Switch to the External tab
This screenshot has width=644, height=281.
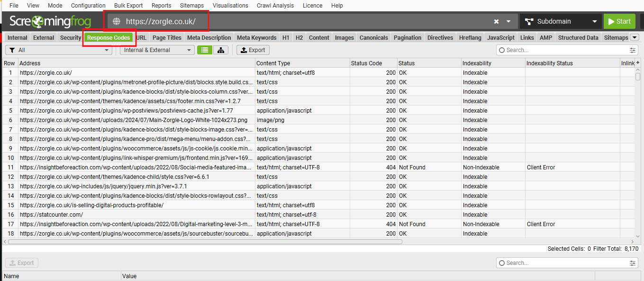44,38
